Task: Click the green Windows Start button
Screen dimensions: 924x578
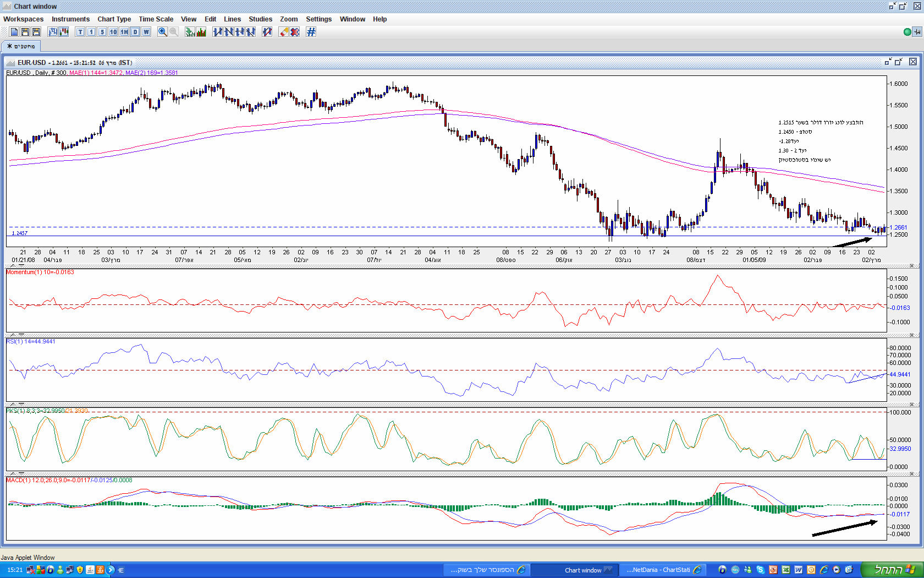Action: coord(892,570)
